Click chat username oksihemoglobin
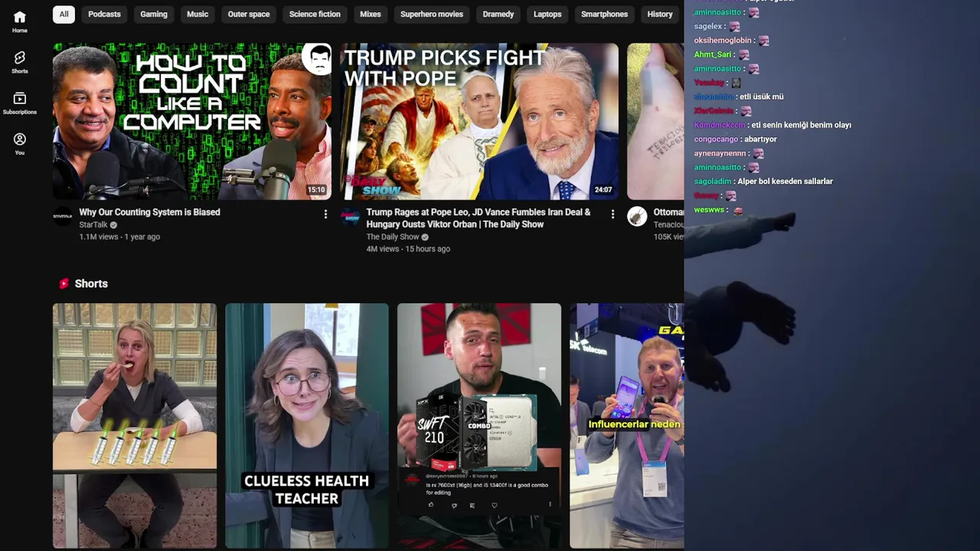 click(723, 41)
